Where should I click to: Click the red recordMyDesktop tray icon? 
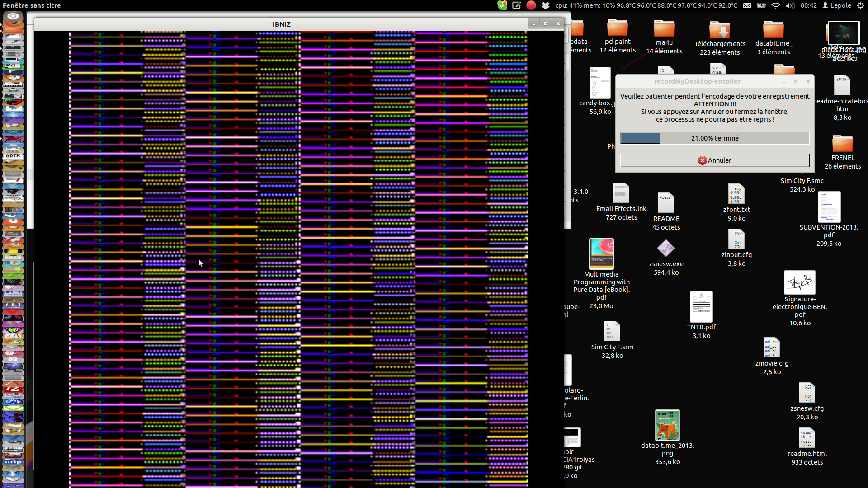tap(531, 5)
